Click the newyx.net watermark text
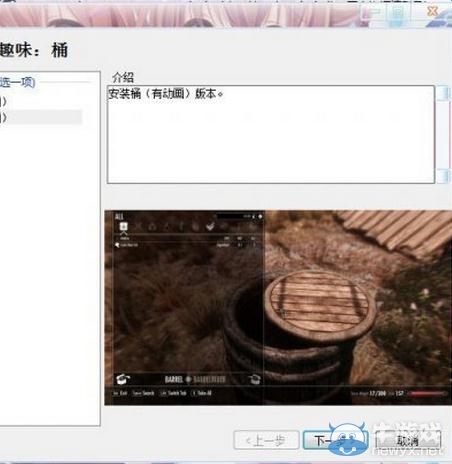 408,451
